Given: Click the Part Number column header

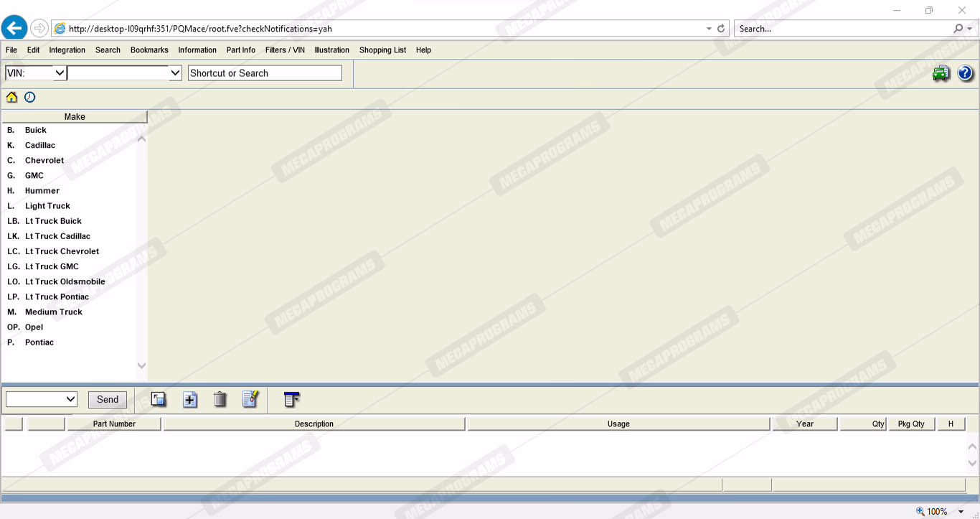Looking at the screenshot, I should (114, 424).
